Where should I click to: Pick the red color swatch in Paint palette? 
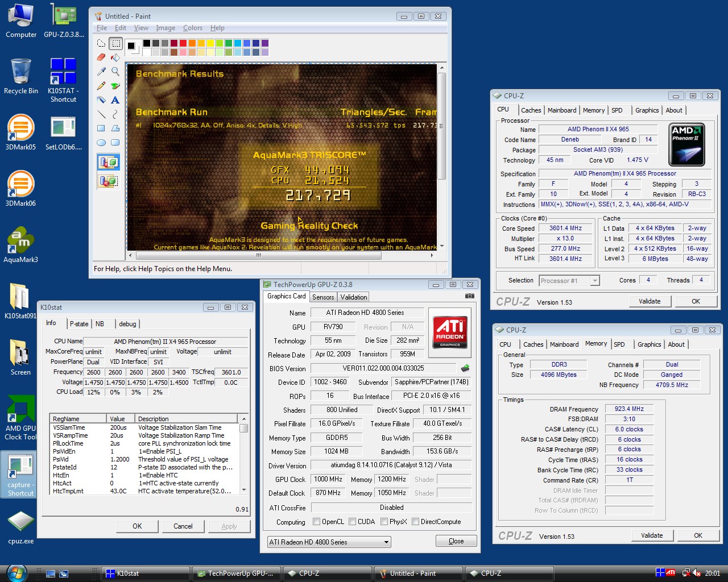tap(183, 43)
